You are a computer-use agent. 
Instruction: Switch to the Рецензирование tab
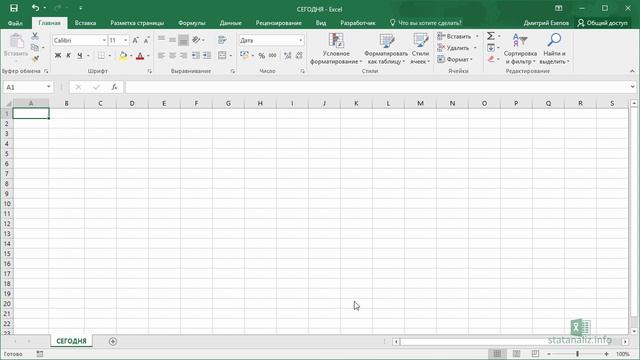pos(278,23)
